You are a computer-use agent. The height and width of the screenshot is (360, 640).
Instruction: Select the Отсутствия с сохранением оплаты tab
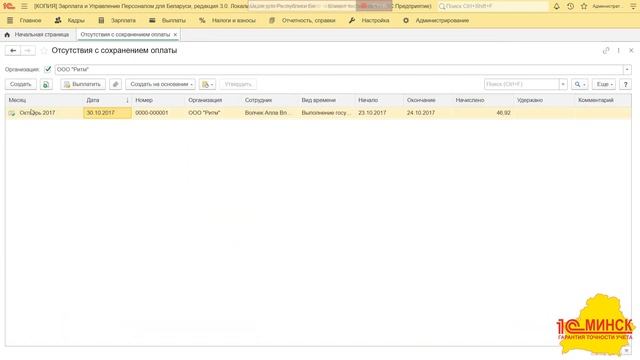tap(125, 35)
